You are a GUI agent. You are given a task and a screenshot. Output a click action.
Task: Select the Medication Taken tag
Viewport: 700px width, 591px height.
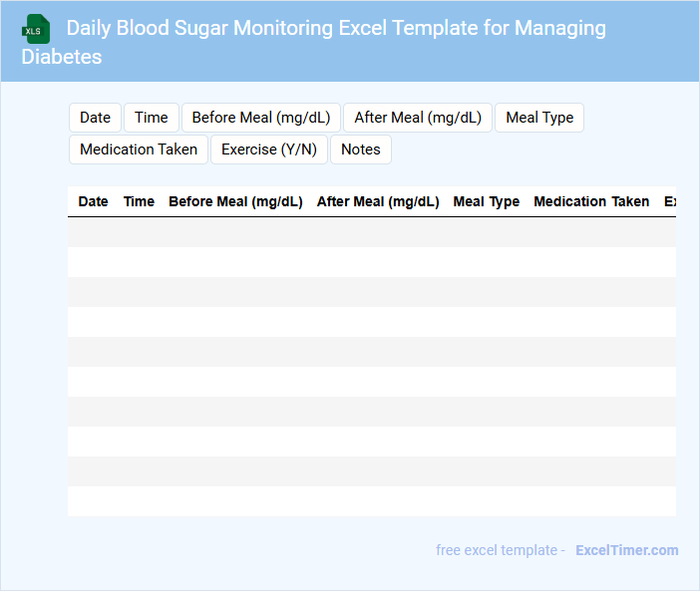tap(139, 149)
